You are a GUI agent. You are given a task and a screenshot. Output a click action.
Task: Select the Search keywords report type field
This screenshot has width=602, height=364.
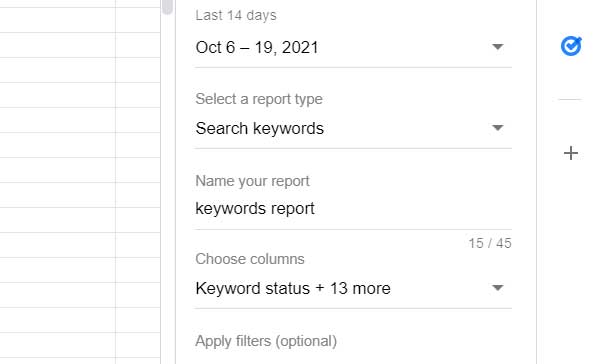(x=353, y=128)
